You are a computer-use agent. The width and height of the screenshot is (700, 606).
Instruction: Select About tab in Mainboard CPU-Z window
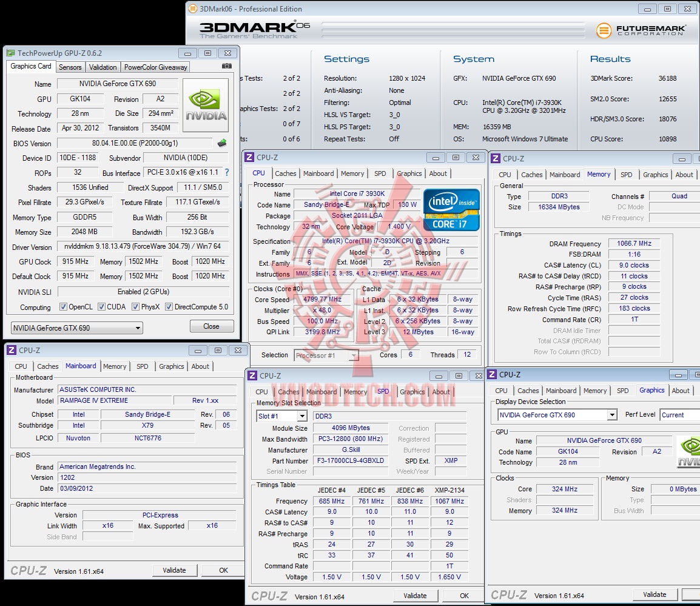point(200,366)
